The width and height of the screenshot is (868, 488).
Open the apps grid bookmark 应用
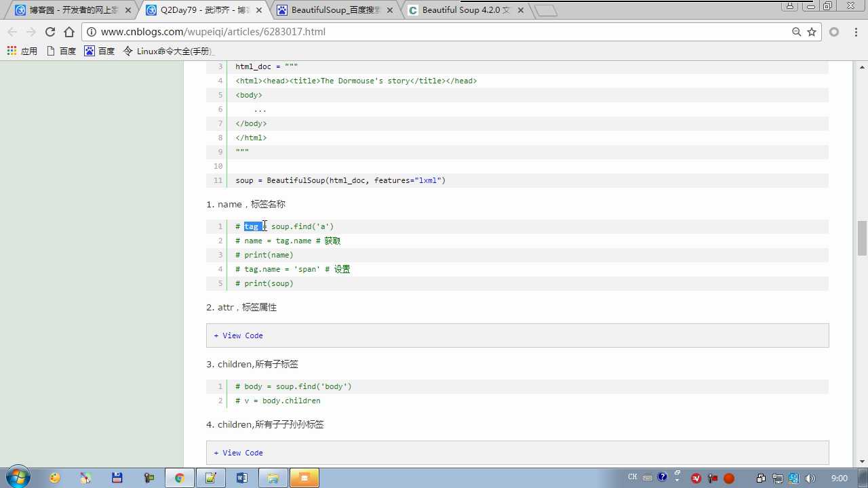[22, 51]
